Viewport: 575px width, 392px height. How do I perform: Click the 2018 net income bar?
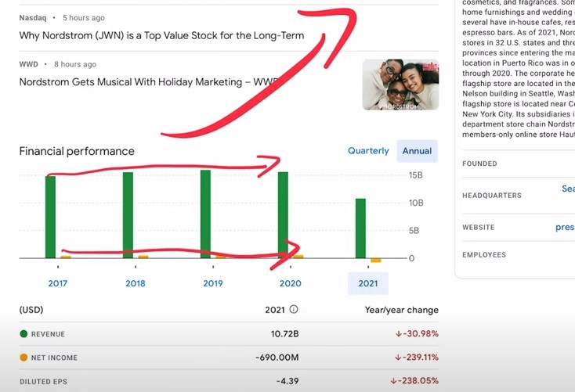(x=143, y=257)
